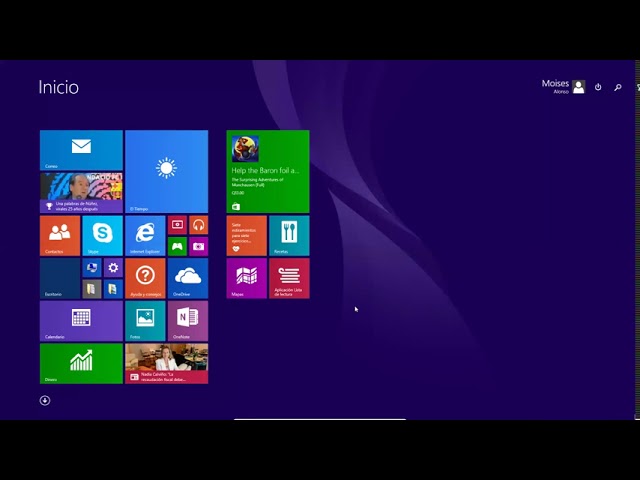The height and width of the screenshot is (480, 640).
Task: Launch the Fotos tile
Action: pos(145,321)
